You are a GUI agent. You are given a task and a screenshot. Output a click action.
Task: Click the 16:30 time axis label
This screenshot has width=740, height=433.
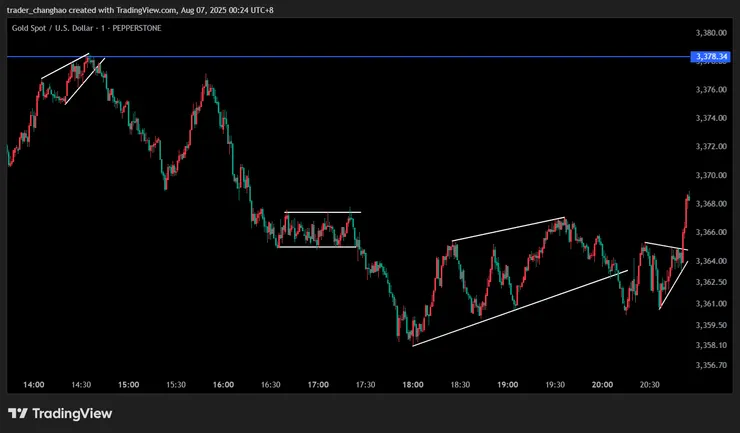(x=270, y=385)
